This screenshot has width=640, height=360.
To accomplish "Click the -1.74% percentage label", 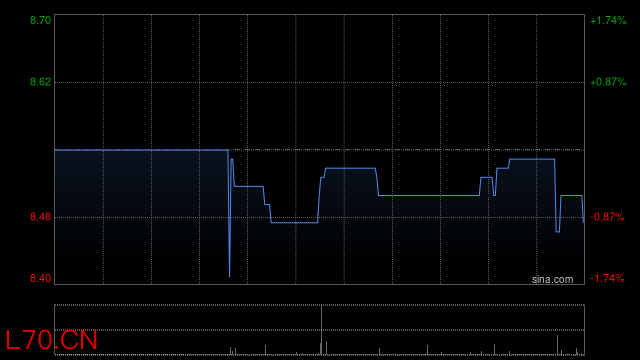I will pyautogui.click(x=607, y=278).
